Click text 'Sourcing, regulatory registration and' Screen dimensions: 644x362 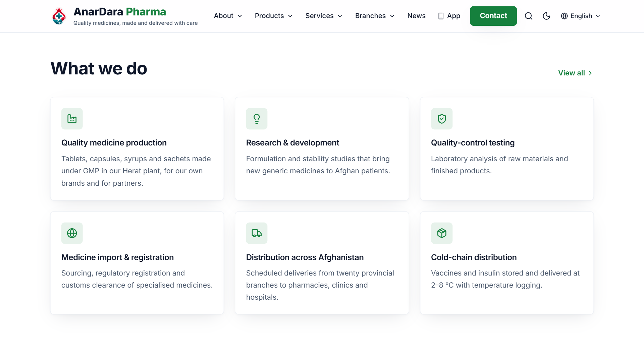(x=123, y=273)
